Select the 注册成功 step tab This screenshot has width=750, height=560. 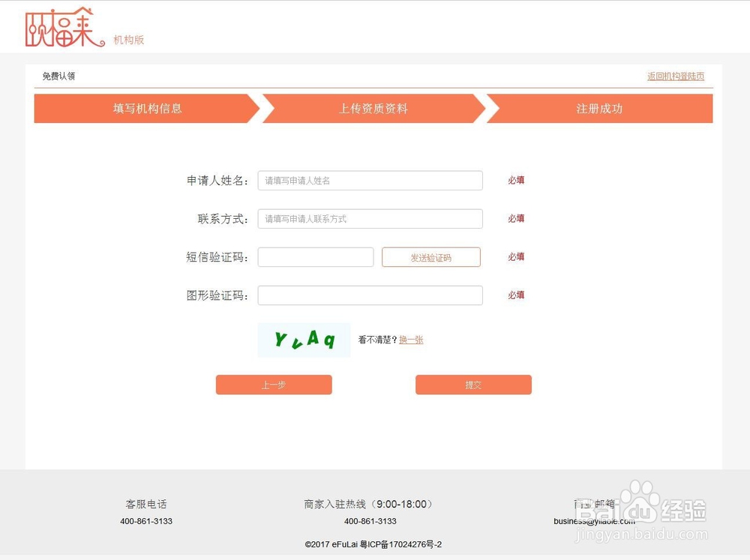click(598, 109)
